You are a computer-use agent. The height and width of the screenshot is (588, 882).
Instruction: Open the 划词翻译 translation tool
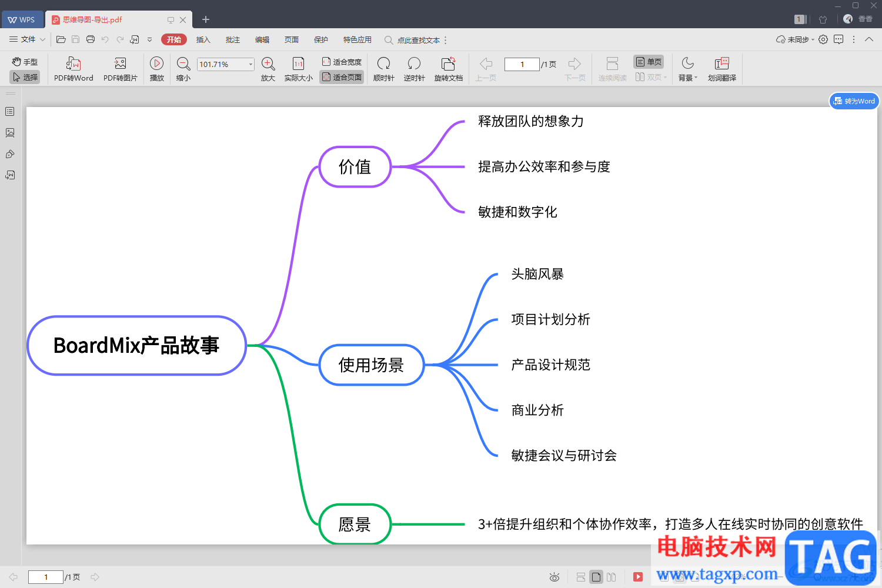[722, 69]
